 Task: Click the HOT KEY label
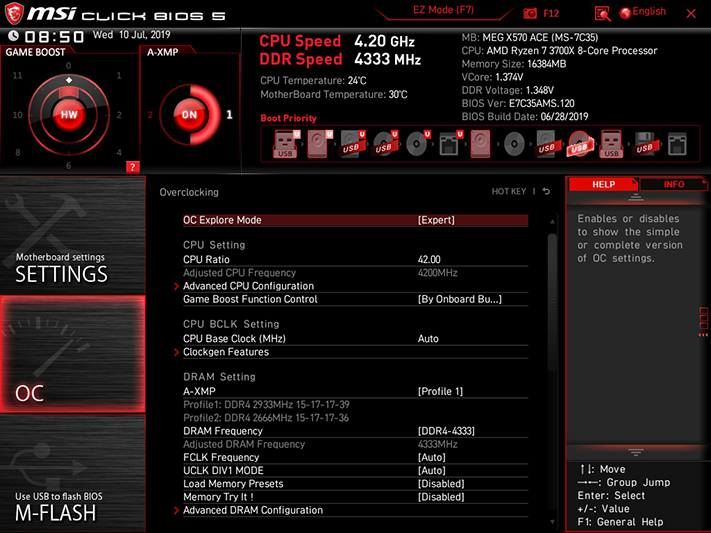pos(509,191)
